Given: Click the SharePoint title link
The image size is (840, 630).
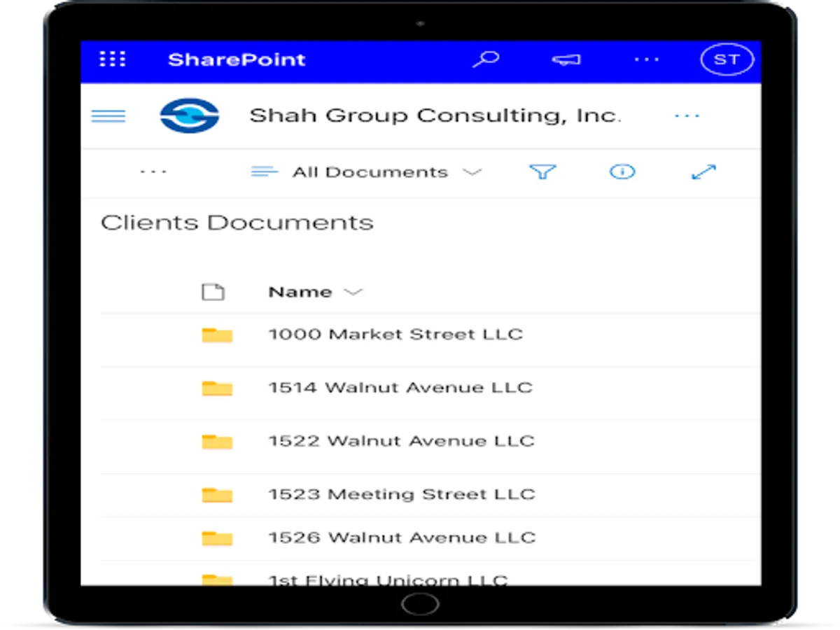Looking at the screenshot, I should [237, 59].
